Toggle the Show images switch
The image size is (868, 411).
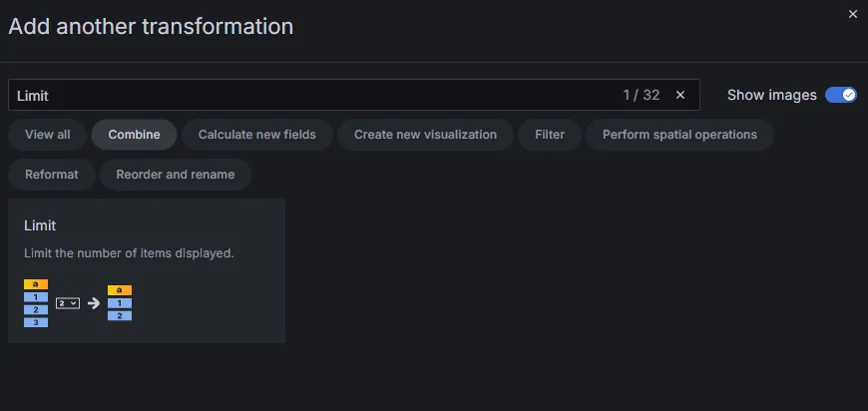840,95
